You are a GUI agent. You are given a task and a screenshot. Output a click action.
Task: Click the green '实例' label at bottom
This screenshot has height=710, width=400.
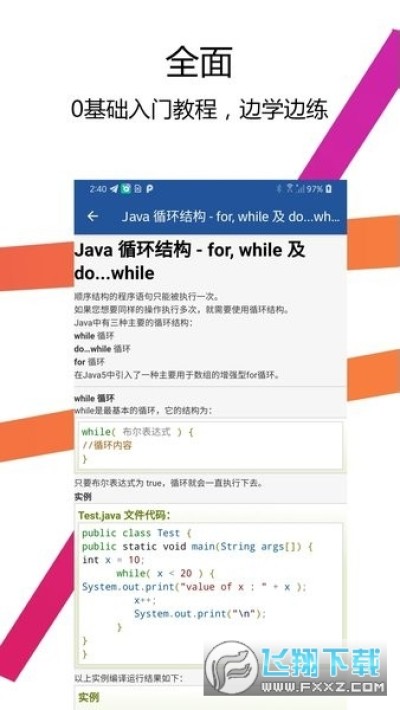pos(89,697)
